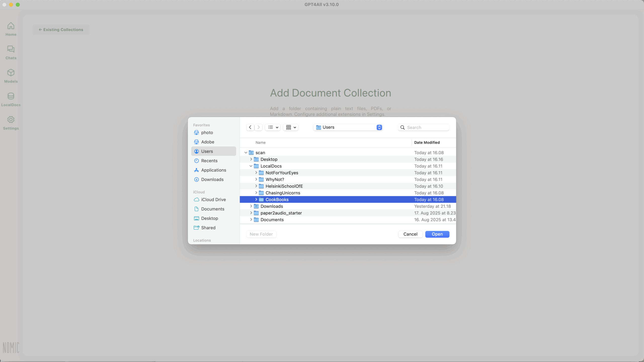Expand the paper2audio_starter folder
The height and width of the screenshot is (362, 644).
251,213
